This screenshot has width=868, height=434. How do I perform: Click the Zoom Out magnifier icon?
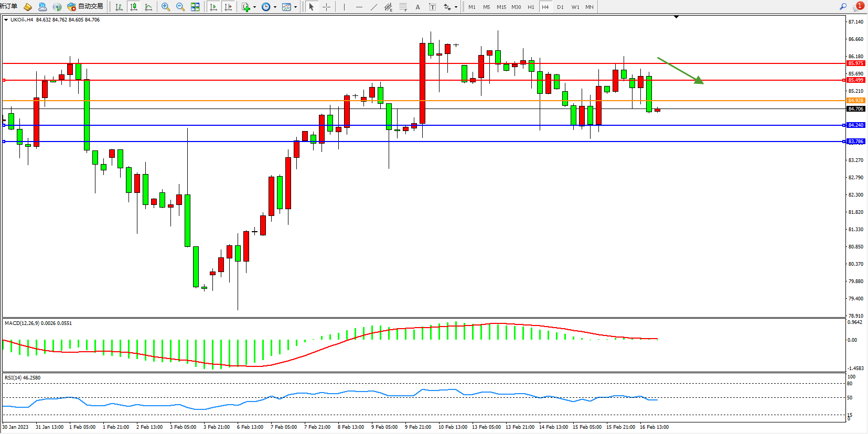pos(180,7)
